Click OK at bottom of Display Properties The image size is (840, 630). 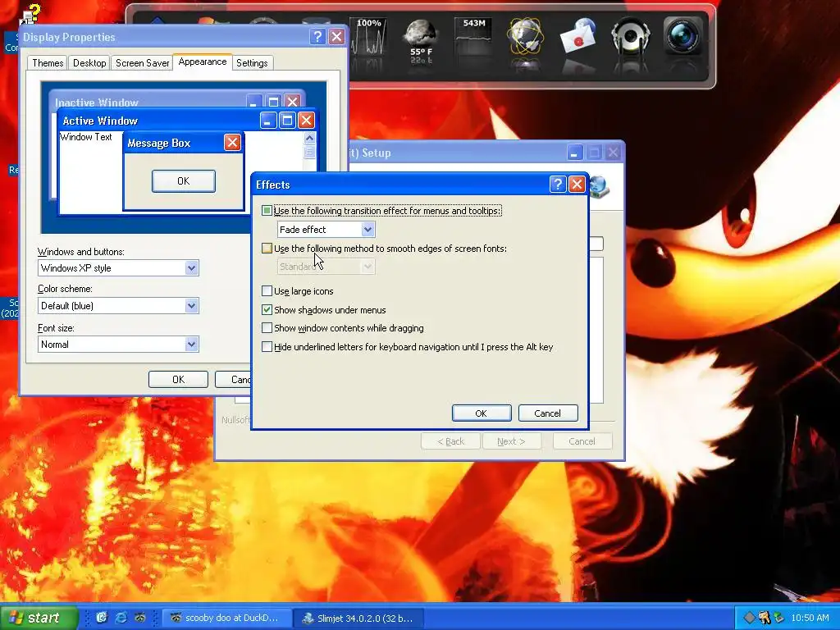click(x=178, y=379)
